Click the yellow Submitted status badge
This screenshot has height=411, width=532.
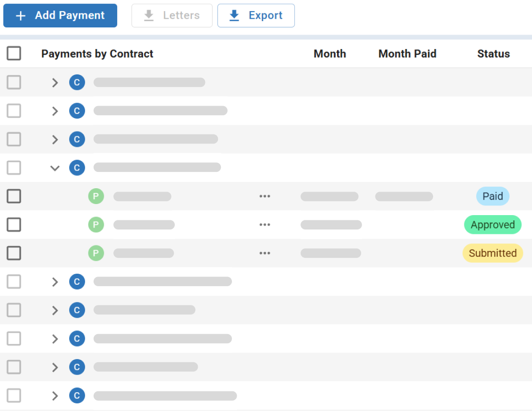tap(493, 253)
